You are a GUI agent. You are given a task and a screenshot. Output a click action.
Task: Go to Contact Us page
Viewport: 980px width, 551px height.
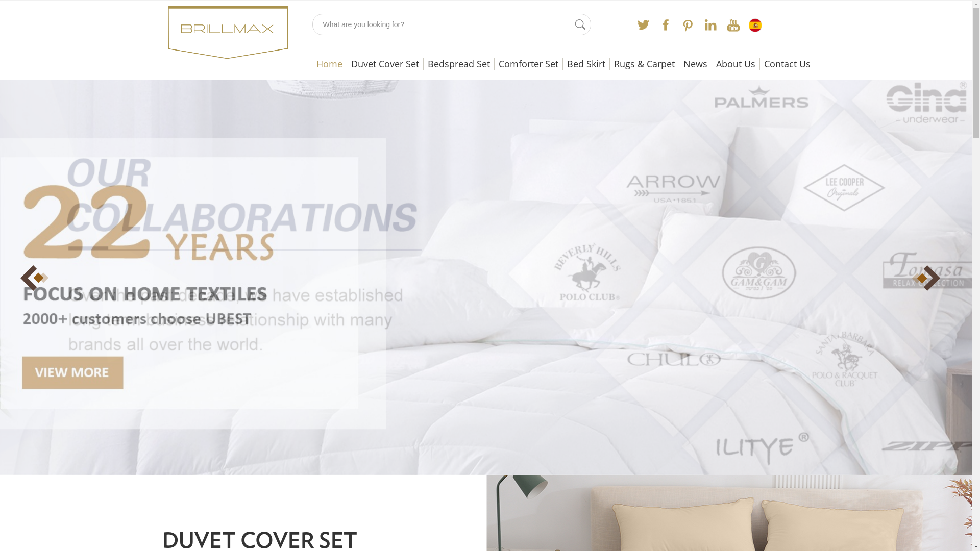pyautogui.click(x=787, y=64)
